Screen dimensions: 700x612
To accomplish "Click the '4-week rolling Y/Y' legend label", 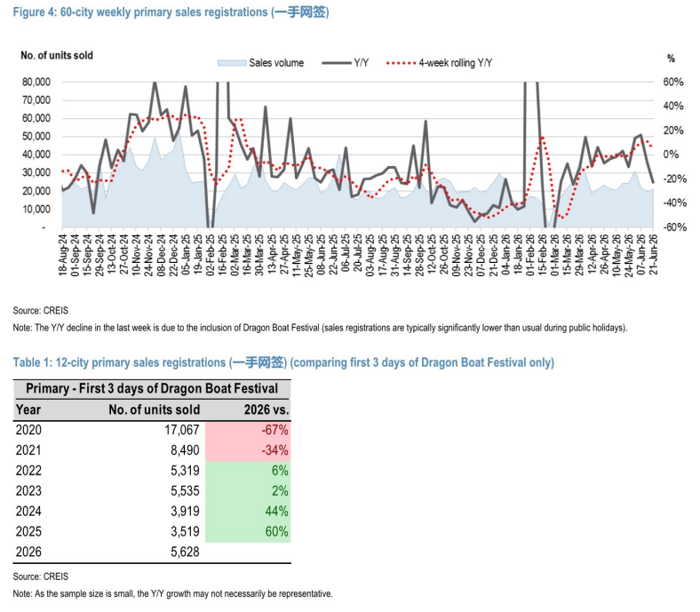I will click(456, 63).
